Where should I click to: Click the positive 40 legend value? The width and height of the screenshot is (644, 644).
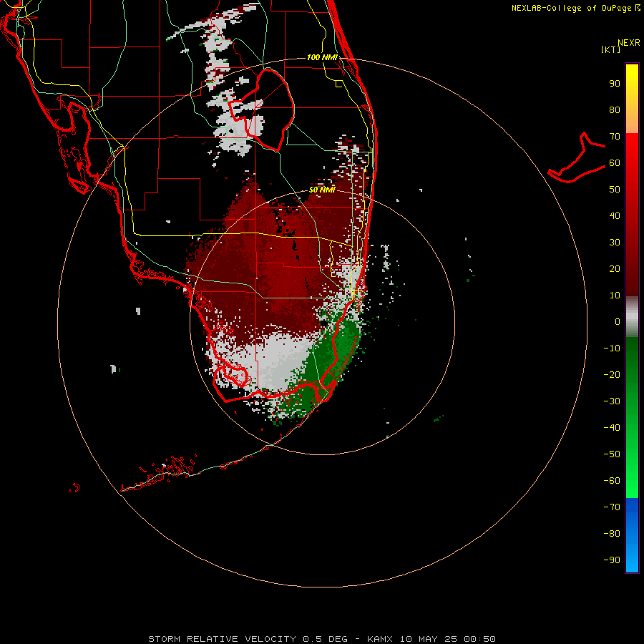(615, 215)
